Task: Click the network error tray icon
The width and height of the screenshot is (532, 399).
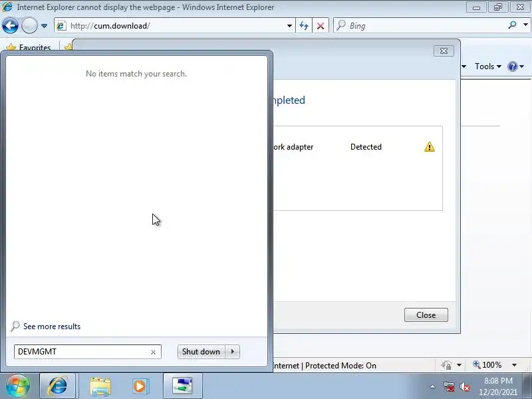Action: pos(449,386)
